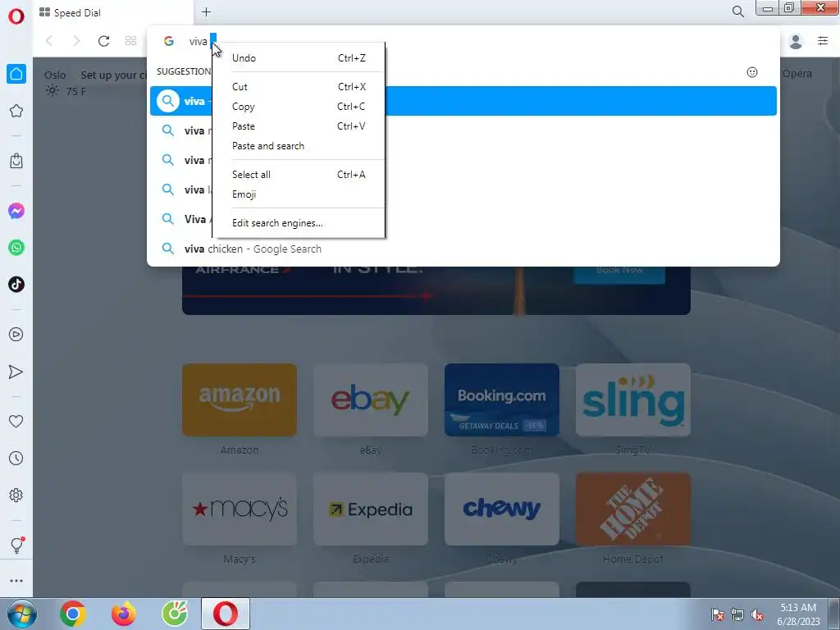Open My Flow arrow icon in sidebar
This screenshot has width=840, height=630.
tap(16, 372)
